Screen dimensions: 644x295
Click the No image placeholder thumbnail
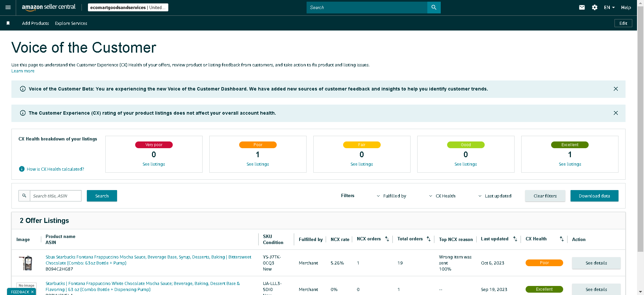point(26,286)
